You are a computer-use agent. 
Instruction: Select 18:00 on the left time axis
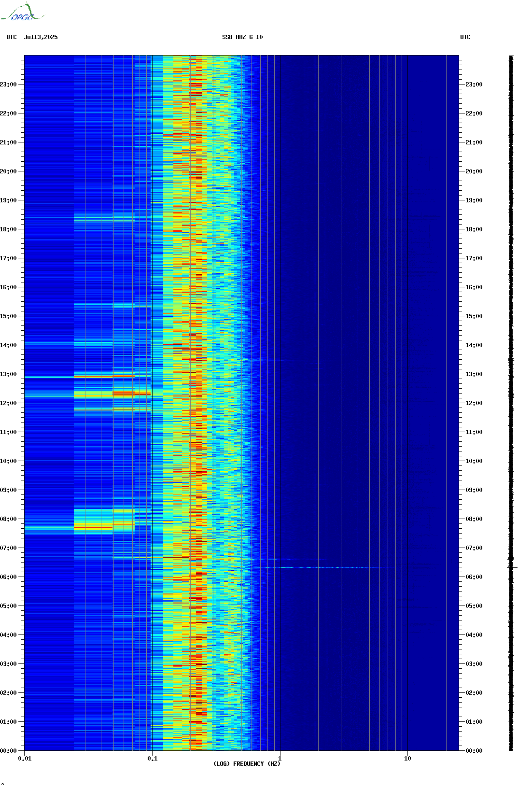coord(8,229)
